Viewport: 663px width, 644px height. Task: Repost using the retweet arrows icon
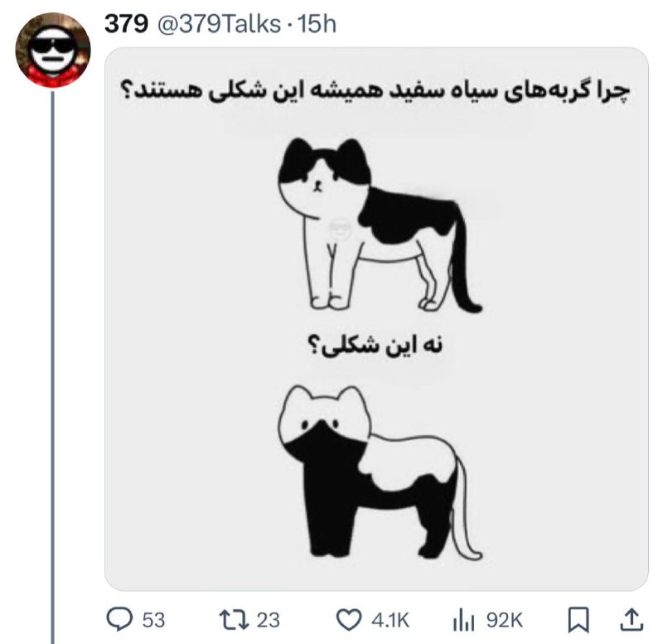click(x=234, y=620)
